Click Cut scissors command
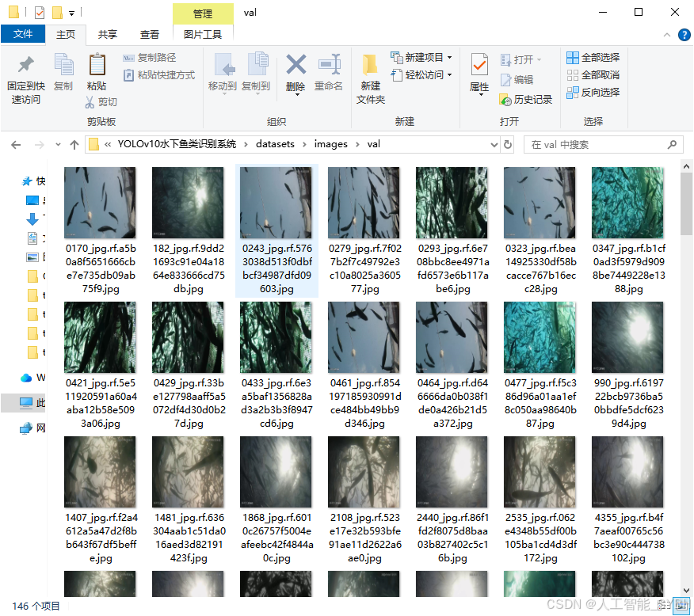Viewport: 694px width, 616px height. click(101, 102)
